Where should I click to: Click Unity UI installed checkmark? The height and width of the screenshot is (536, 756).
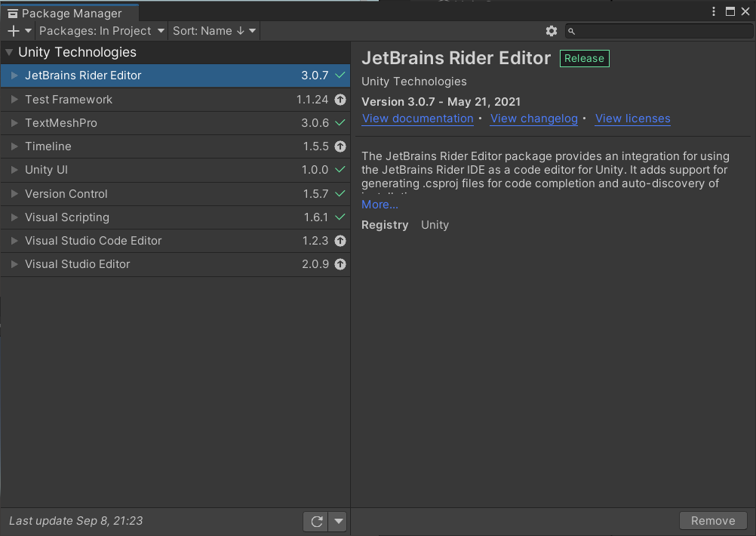(x=340, y=170)
